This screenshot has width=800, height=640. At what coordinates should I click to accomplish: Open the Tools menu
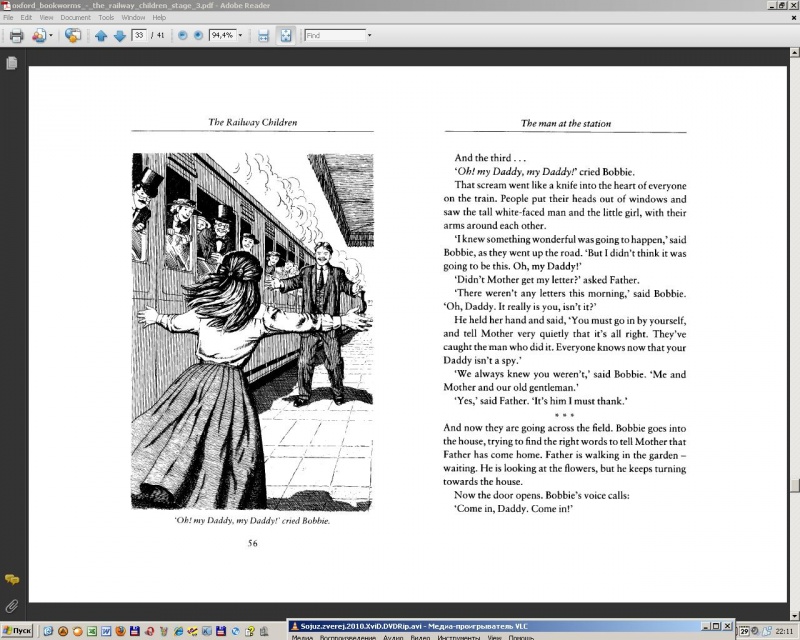105,17
